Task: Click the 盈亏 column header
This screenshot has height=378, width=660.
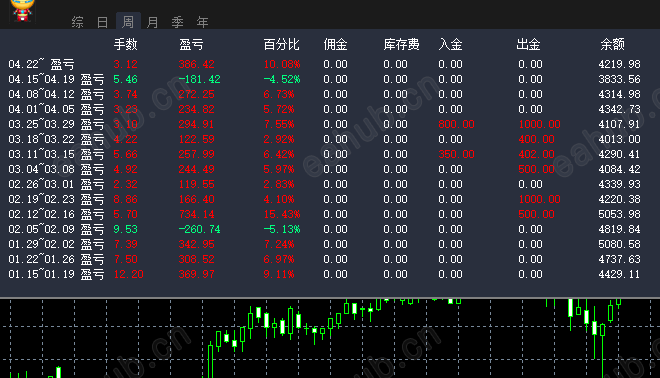Action: [x=191, y=44]
